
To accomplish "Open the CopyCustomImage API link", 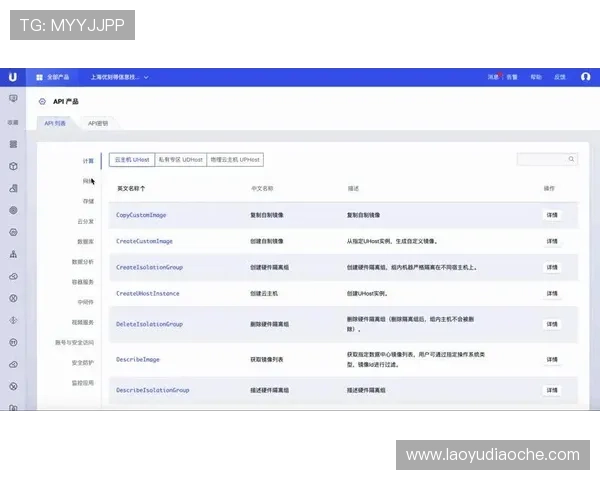I will click(x=141, y=215).
